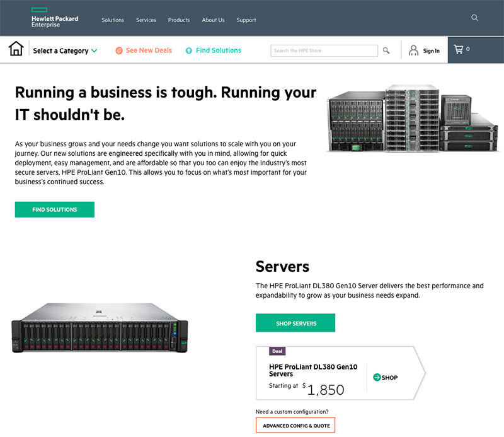Open the shopping cart icon
This screenshot has width=504, height=437.
pos(459,49)
